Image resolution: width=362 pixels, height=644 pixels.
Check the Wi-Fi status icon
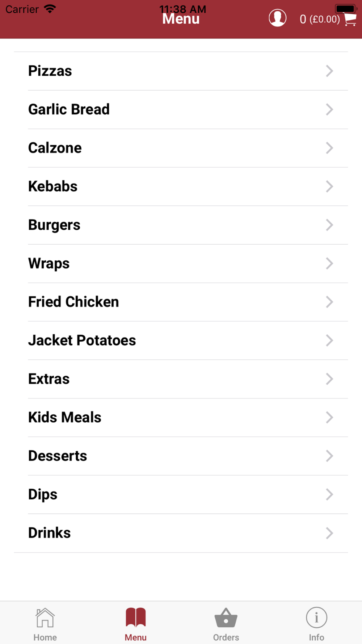click(50, 9)
